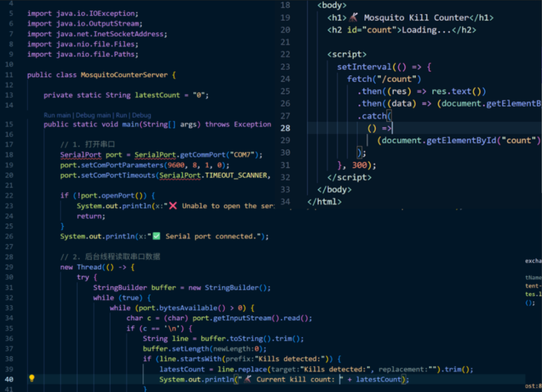
Task: Click the Run main CodeLens link
Action: click(57, 115)
